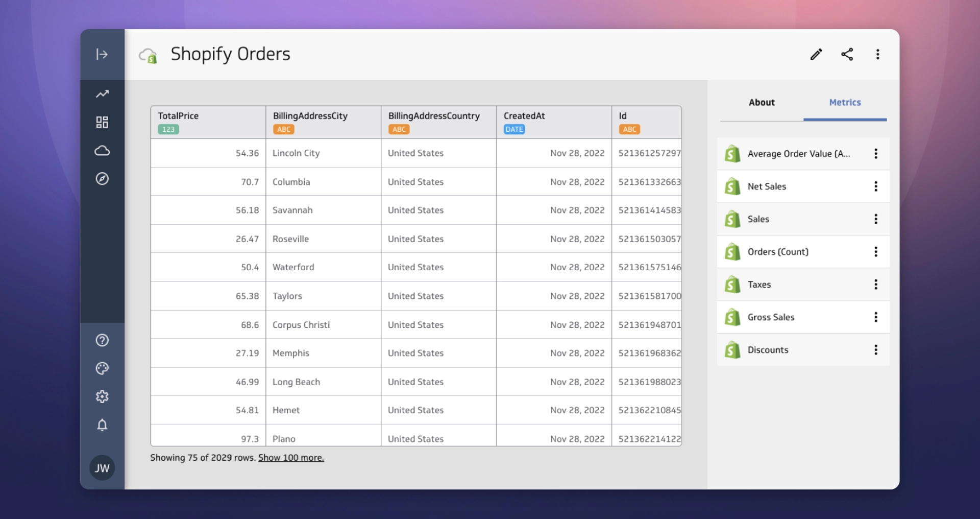Click the share icon in header

coord(847,54)
